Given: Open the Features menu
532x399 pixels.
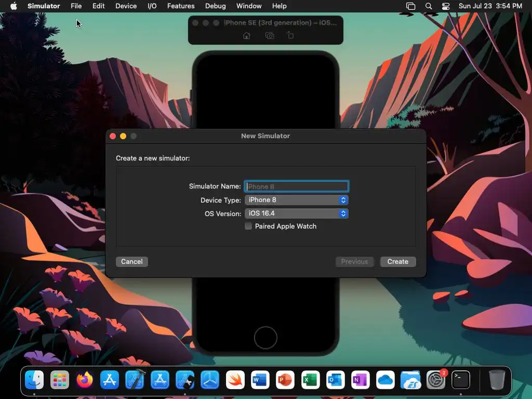Looking at the screenshot, I should pyautogui.click(x=181, y=6).
